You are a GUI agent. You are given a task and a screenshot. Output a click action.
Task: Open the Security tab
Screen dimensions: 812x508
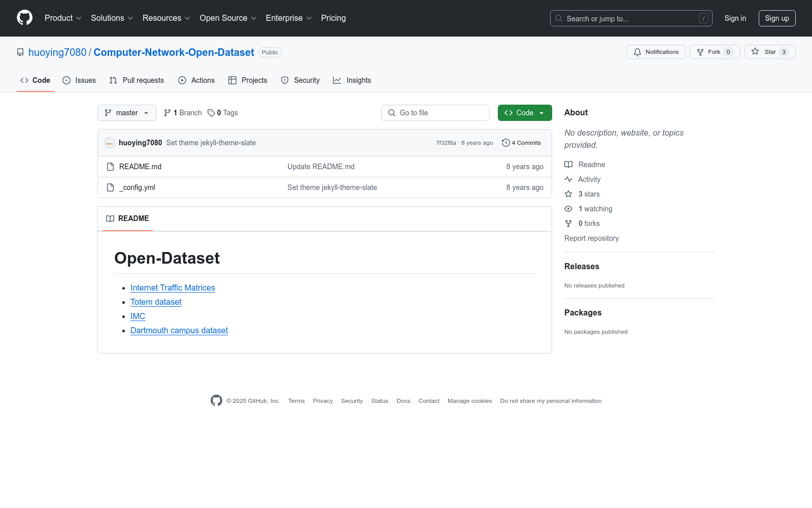pyautogui.click(x=300, y=80)
